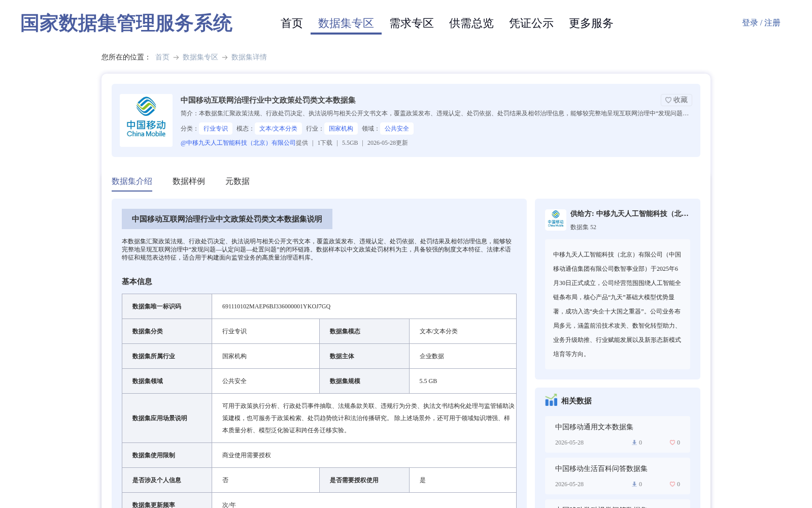Switch to the 数据集介绍 tab
812x508 pixels.
tap(132, 181)
